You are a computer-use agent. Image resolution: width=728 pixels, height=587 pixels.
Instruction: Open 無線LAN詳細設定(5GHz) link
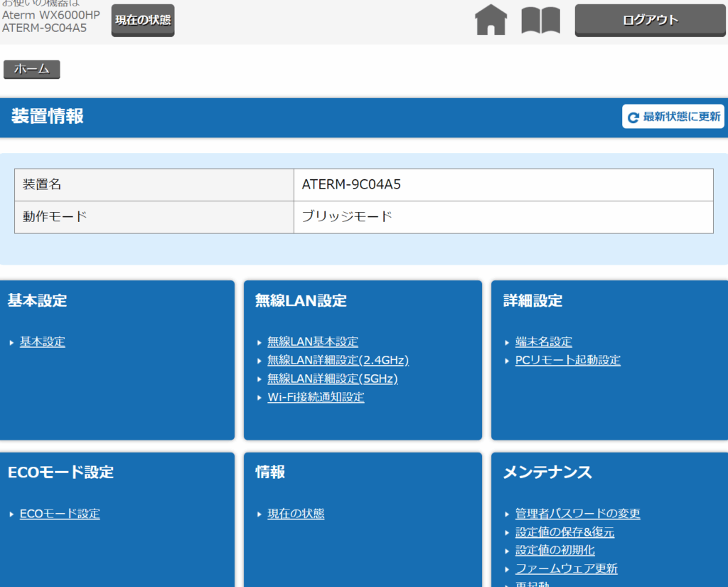(x=333, y=379)
